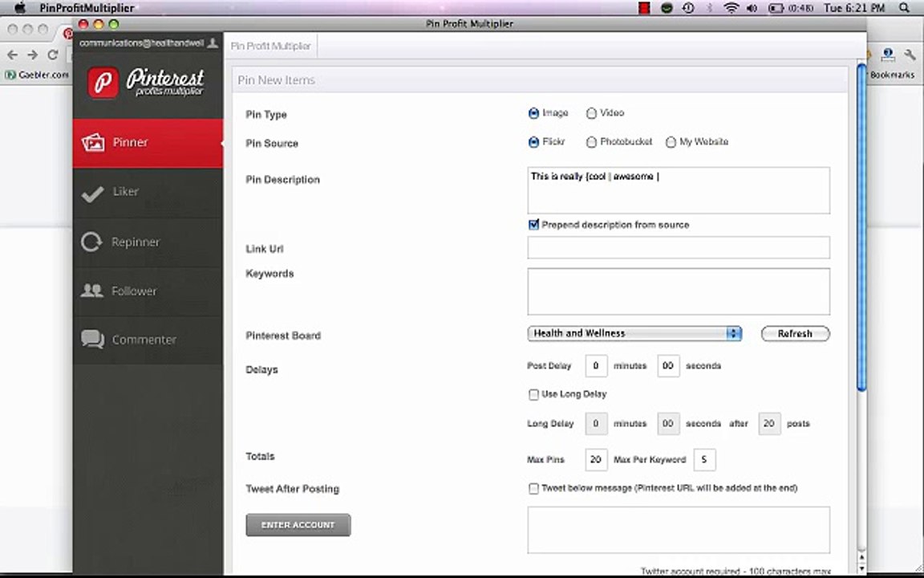The width and height of the screenshot is (924, 578).
Task: Choose My Website as pin source
Action: coord(671,142)
